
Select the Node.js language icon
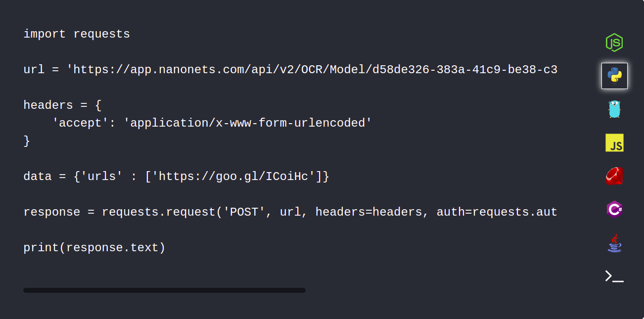[614, 43]
